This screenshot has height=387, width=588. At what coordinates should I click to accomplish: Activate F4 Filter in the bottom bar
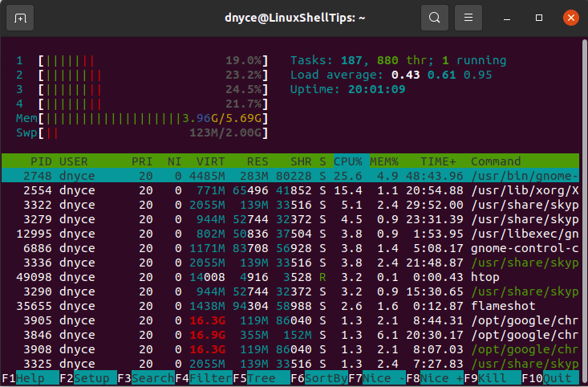204,378
